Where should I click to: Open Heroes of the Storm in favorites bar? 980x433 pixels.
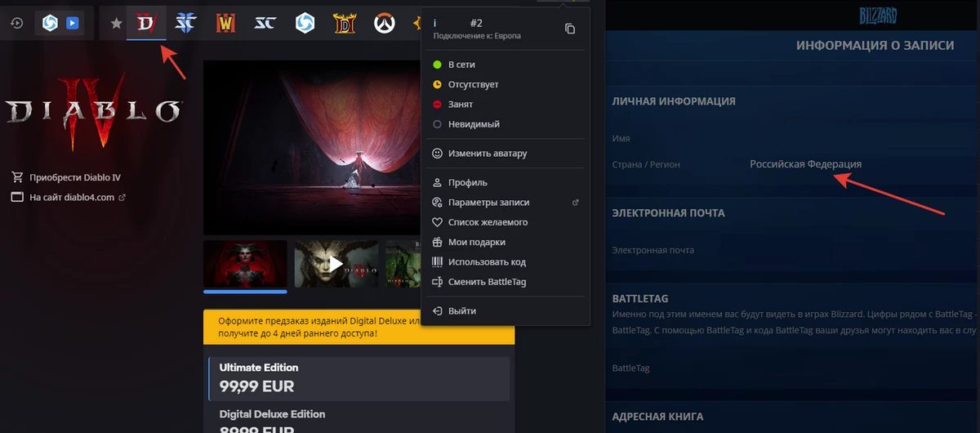coord(305,23)
